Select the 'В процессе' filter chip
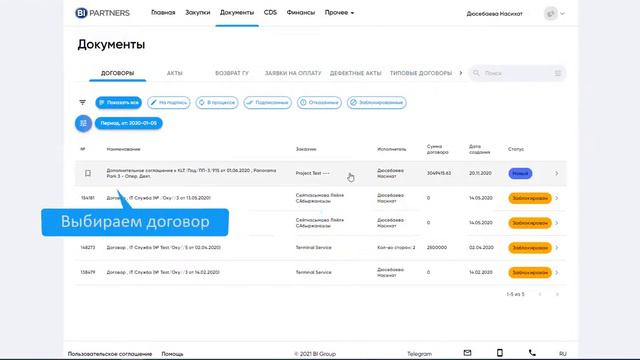Image resolution: width=640 pixels, height=360 pixels. coord(217,102)
